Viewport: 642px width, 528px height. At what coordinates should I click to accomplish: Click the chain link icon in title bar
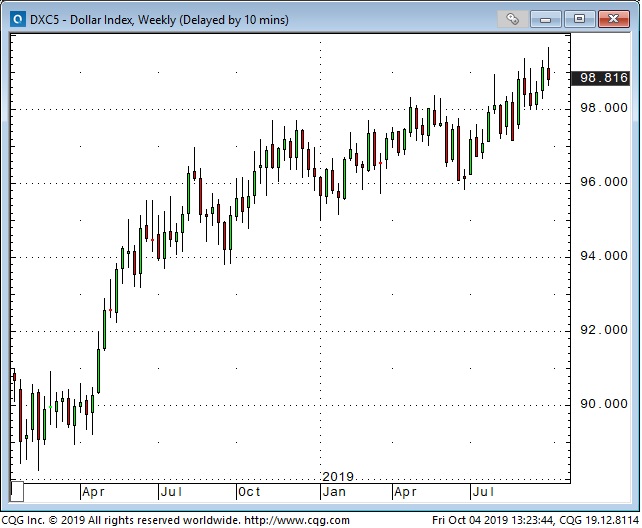512,19
